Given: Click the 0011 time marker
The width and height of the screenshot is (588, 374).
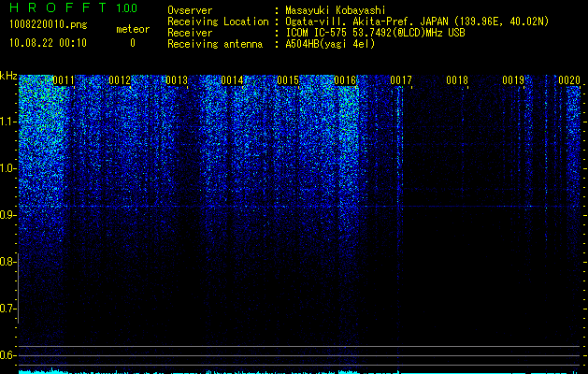Looking at the screenshot, I should (x=64, y=80).
